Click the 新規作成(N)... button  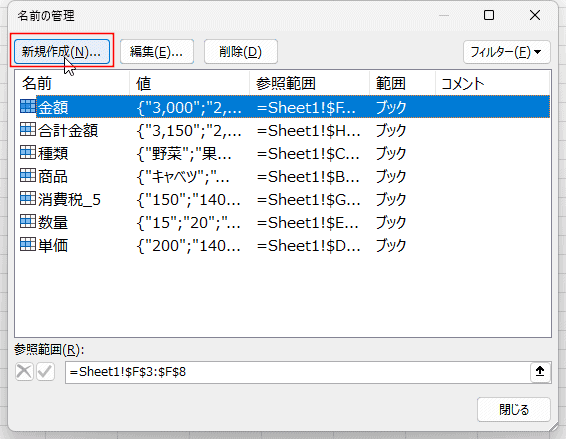[x=62, y=52]
